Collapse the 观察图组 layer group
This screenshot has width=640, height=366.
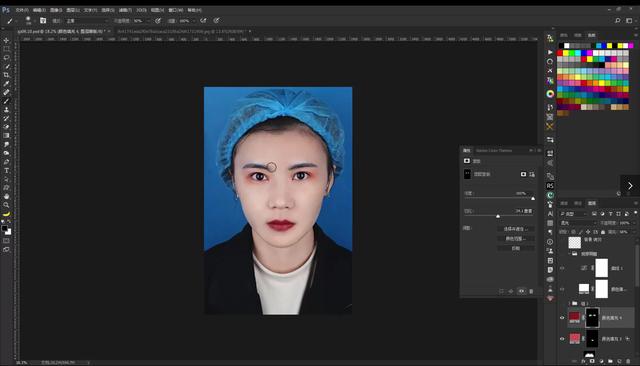click(569, 254)
